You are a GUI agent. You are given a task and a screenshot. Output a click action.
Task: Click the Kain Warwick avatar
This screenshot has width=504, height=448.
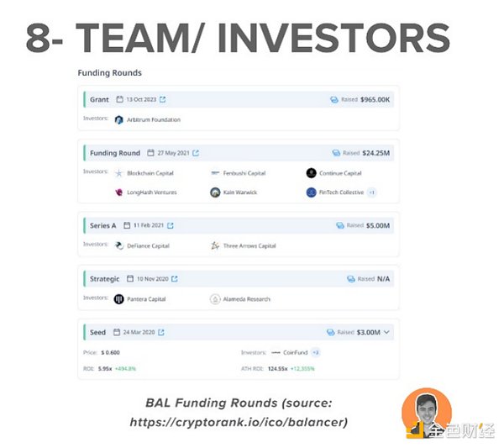coord(216,192)
